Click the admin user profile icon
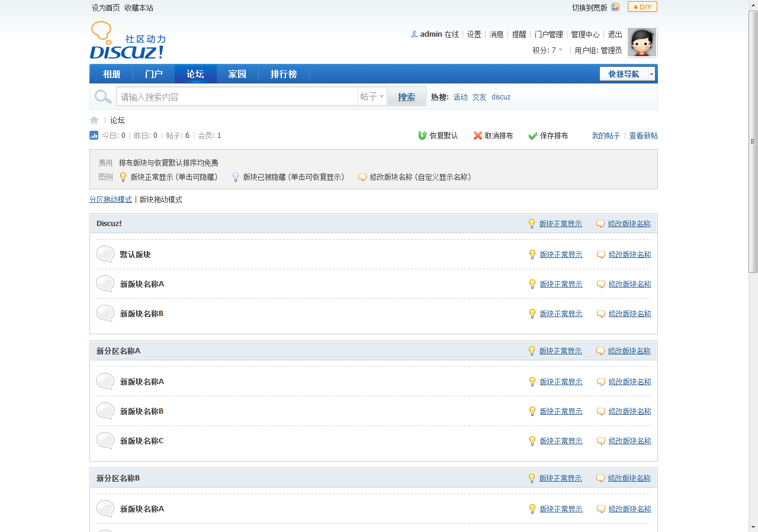The width and height of the screenshot is (758, 532). [415, 34]
